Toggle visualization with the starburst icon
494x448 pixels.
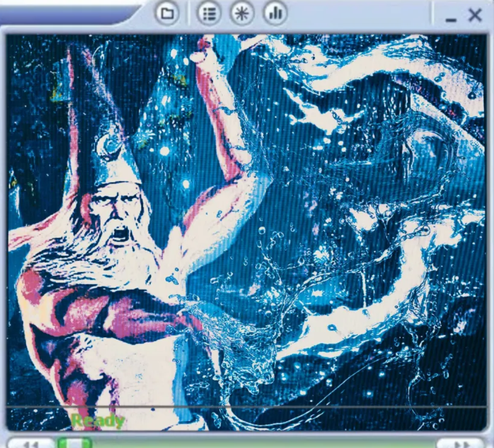(242, 13)
